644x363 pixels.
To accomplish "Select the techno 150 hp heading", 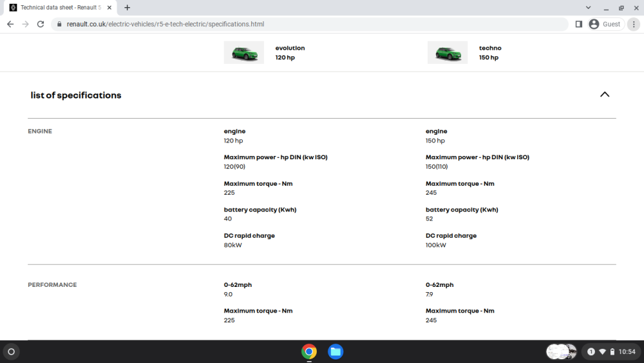I will coord(490,53).
